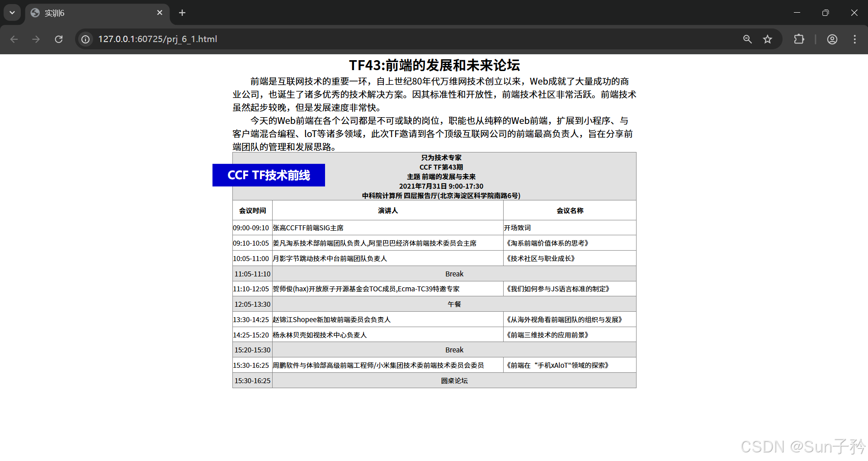The image size is (868, 461).
Task: Go forward to next page
Action: pos(36,39)
